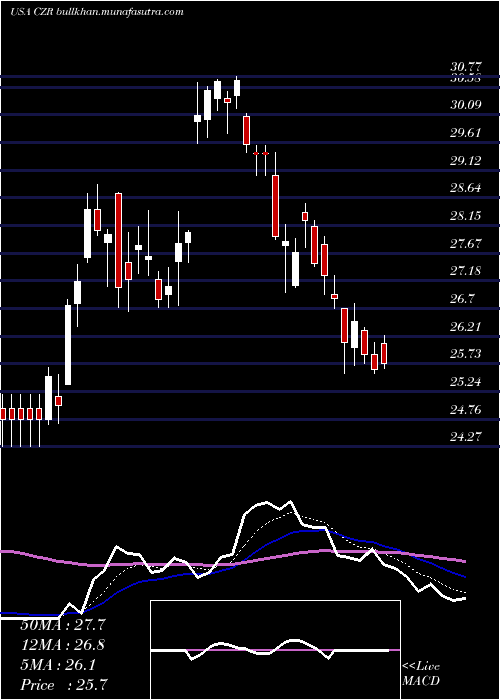Click the 29.61 price axis label
Image resolution: width=500 pixels, height=700 pixels.
point(466,133)
